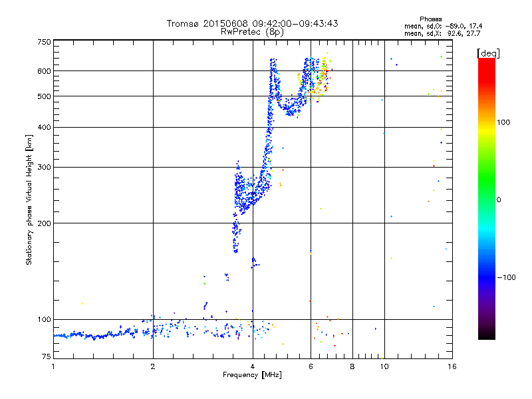Click the E-layer trace near 1.2 MHz
This screenshot has width=532, height=399.
tap(78, 335)
